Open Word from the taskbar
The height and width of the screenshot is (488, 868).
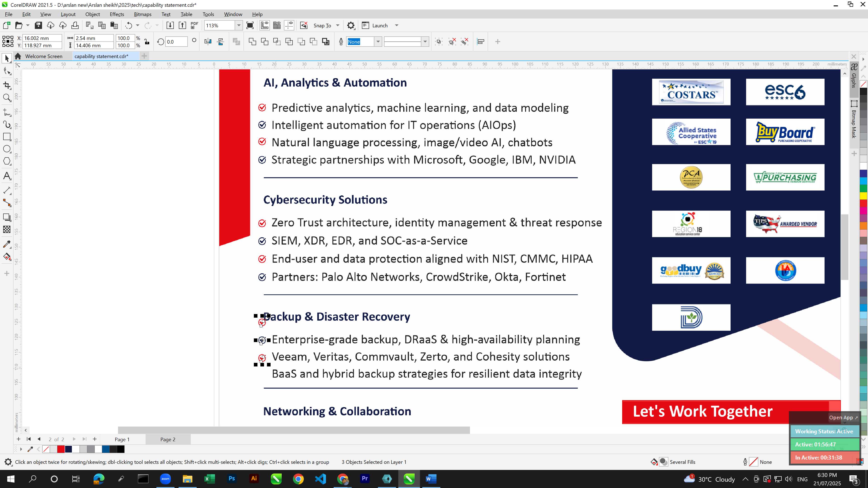pos(431,479)
